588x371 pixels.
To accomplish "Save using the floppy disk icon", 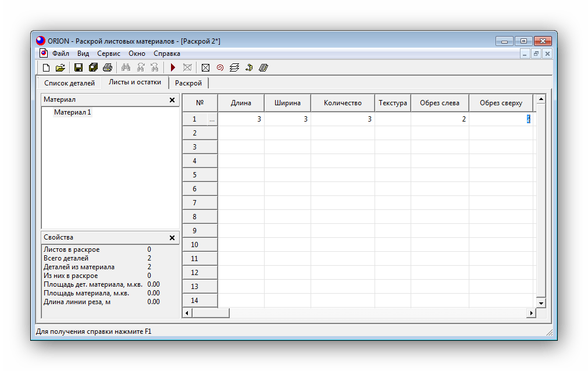I will tap(79, 67).
